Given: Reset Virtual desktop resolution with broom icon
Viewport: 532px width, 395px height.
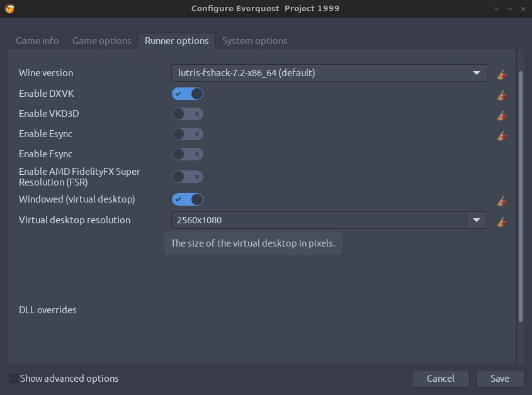Looking at the screenshot, I should point(502,221).
